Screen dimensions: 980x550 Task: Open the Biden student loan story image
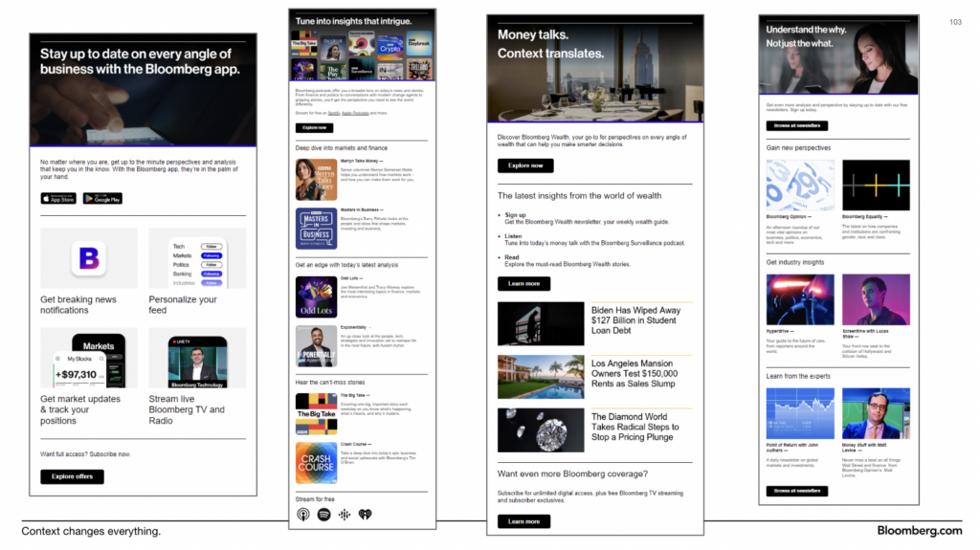coord(541,323)
